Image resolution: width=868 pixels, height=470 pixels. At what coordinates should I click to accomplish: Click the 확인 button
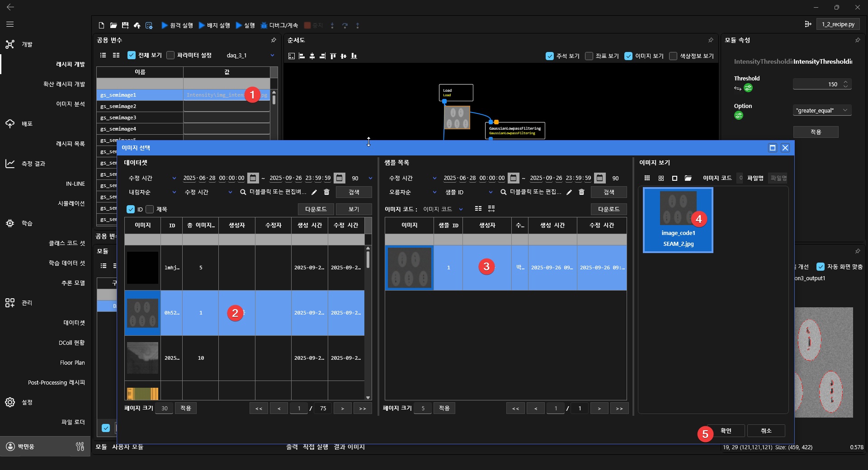[x=726, y=431]
